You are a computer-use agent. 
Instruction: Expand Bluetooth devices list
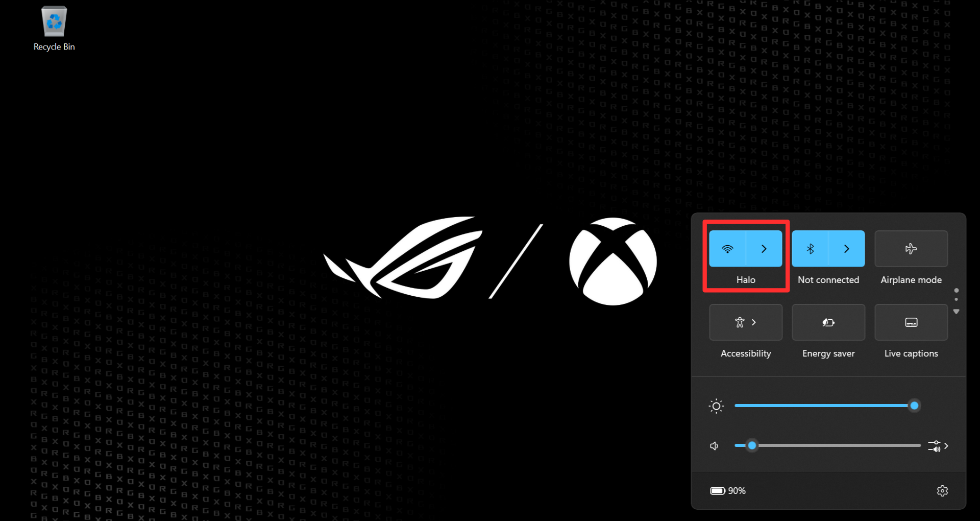[846, 249]
